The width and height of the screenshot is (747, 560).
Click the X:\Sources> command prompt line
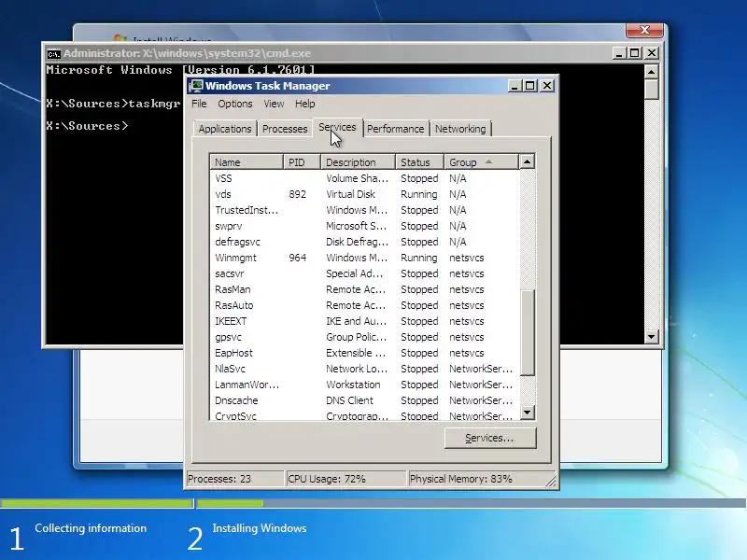point(87,126)
